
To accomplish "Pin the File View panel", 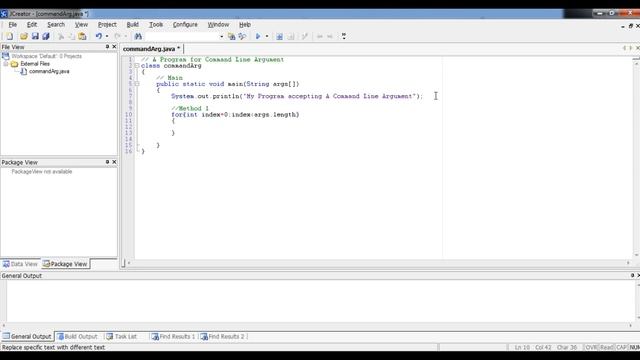I will [107, 47].
